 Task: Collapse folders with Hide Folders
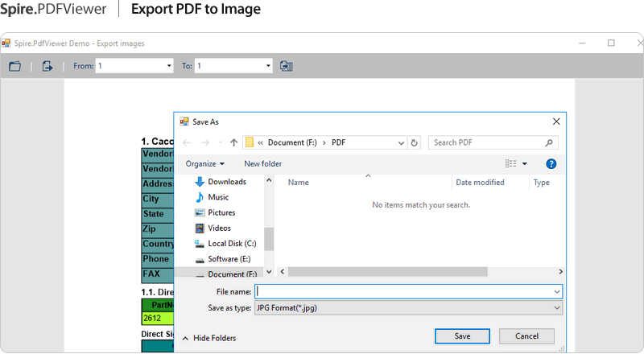pyautogui.click(x=209, y=338)
